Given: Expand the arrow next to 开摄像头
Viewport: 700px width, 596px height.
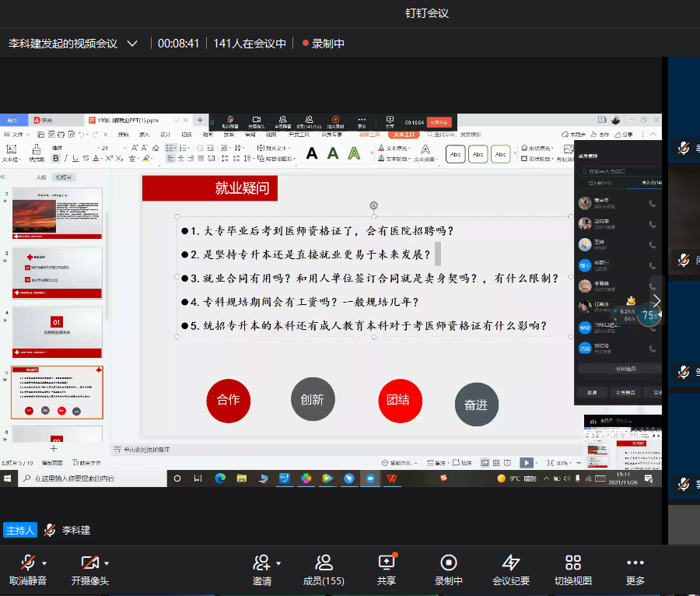Looking at the screenshot, I should click(107, 563).
